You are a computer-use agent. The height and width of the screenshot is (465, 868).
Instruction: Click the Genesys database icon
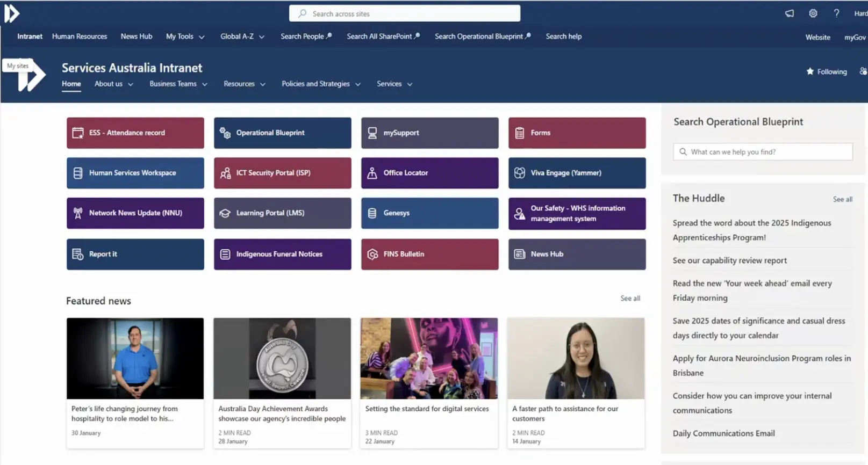click(x=372, y=213)
